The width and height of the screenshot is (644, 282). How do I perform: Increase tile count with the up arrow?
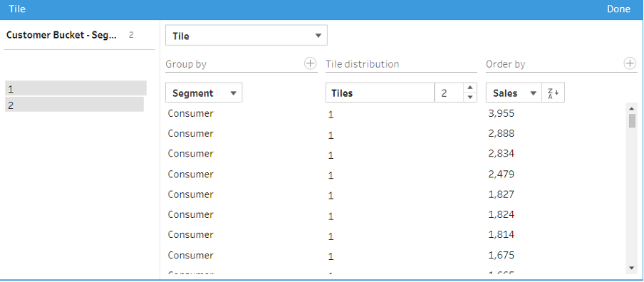(470, 88)
